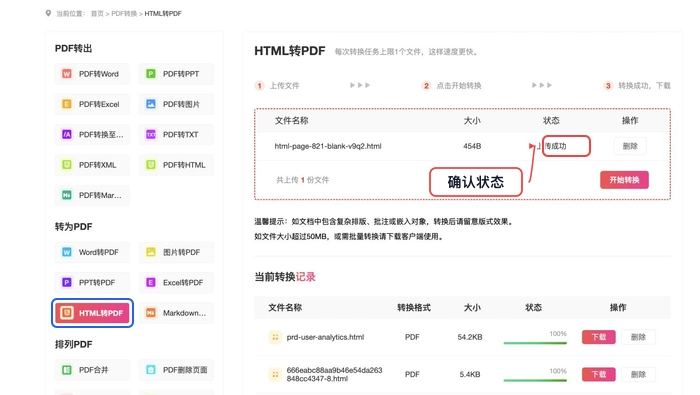Download converted 666eabc88aa9b46e54da263 PDF
700x395 pixels.
[x=599, y=374]
